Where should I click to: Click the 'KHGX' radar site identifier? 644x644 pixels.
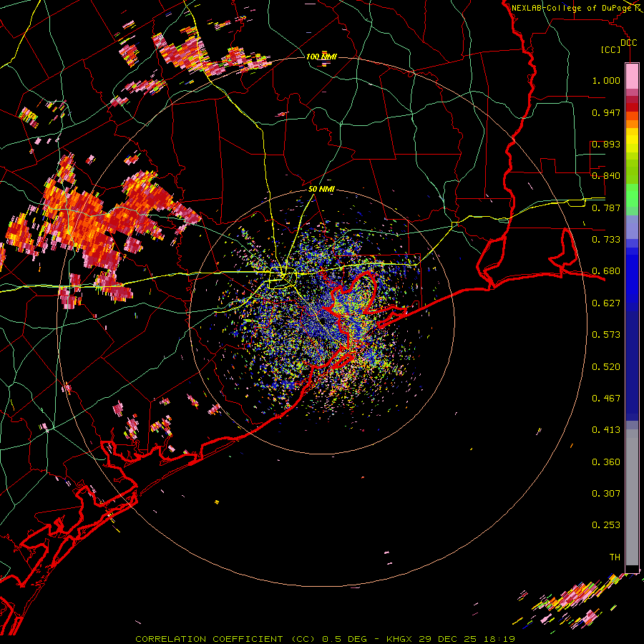click(x=401, y=639)
